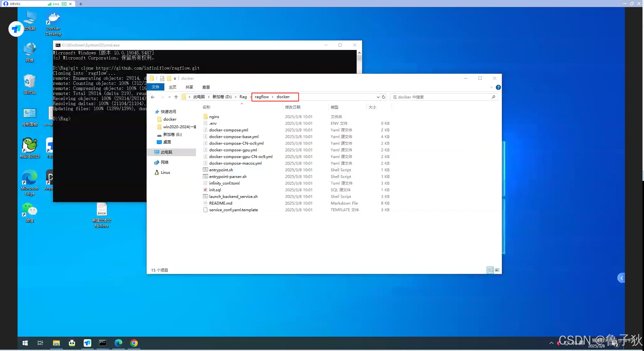Go up one folder level arrow
The width and height of the screenshot is (644, 351).
tap(176, 97)
